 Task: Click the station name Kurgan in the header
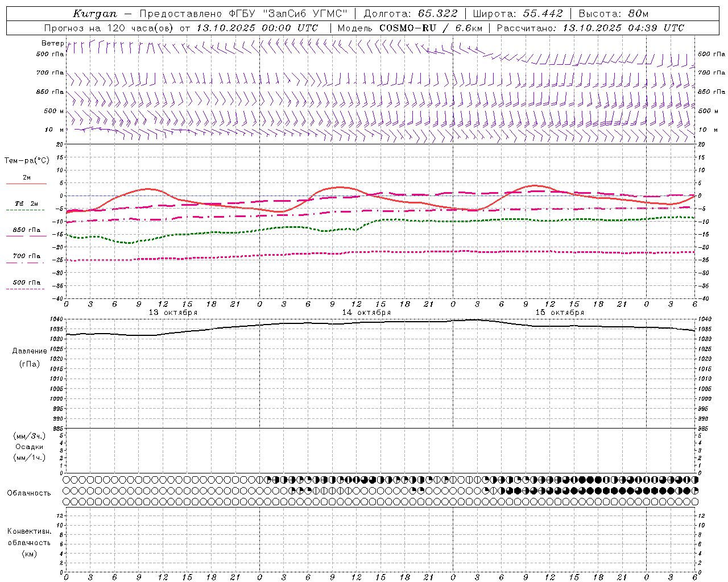click(95, 14)
